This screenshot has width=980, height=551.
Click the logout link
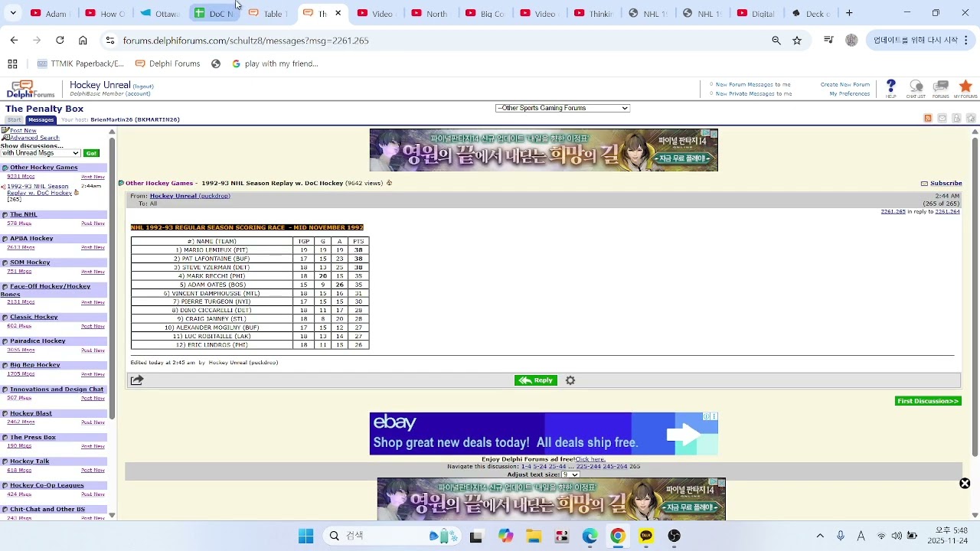[x=143, y=86]
